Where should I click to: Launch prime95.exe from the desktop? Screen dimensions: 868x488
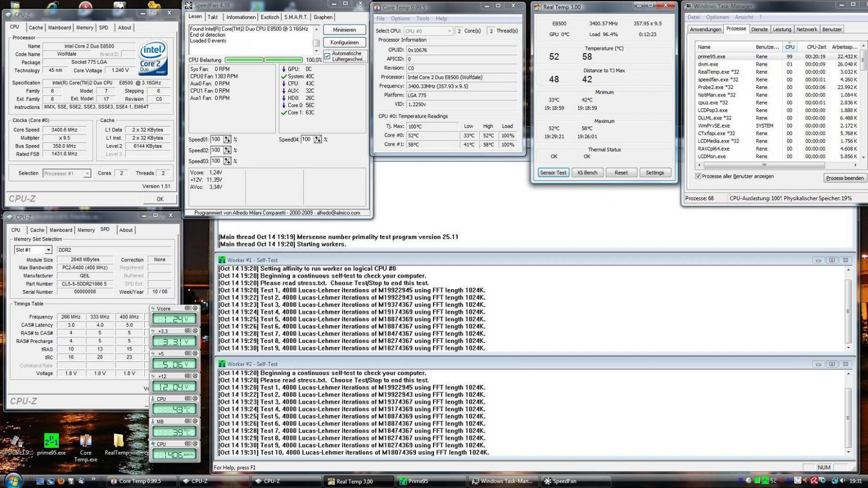(51, 444)
